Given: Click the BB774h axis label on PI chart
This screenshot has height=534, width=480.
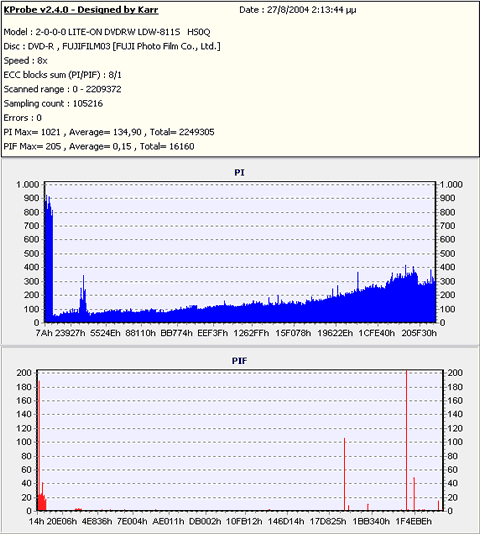Looking at the screenshot, I should [x=176, y=333].
